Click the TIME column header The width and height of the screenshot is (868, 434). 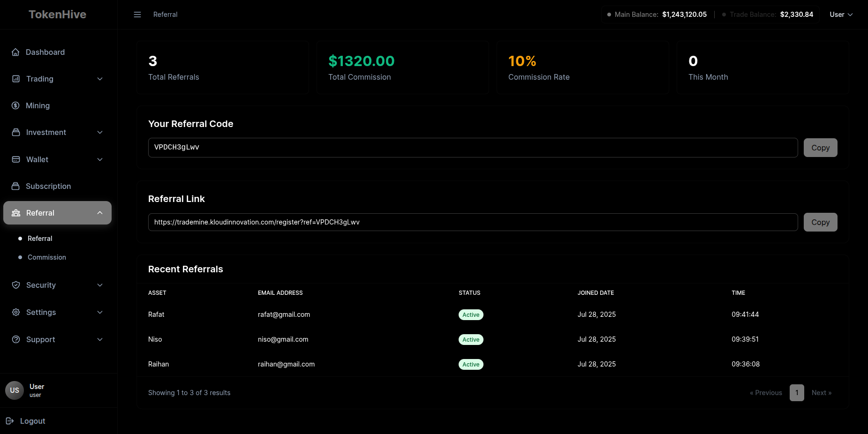738,293
